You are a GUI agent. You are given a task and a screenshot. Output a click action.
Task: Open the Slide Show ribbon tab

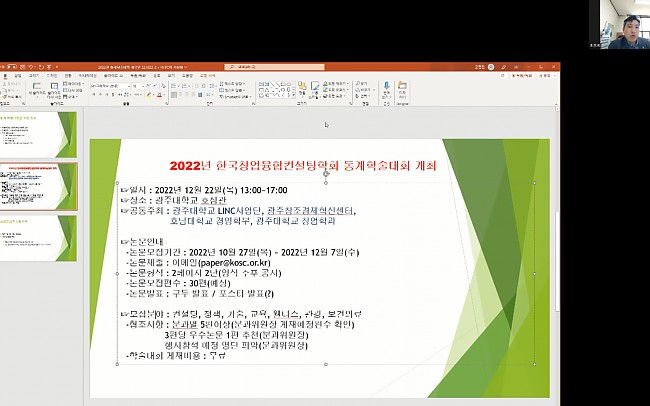[x=114, y=76]
